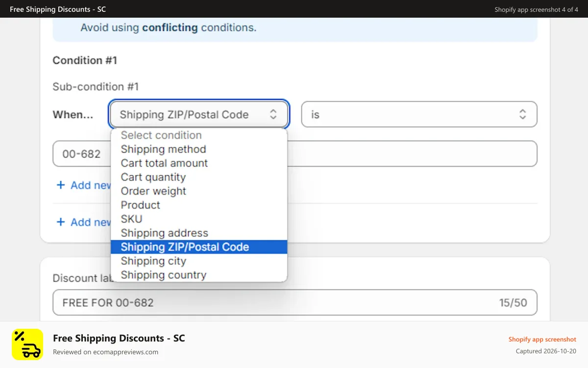
Task: Click the Discount label field 'FREE FOR 00-682'
Action: 294,302
